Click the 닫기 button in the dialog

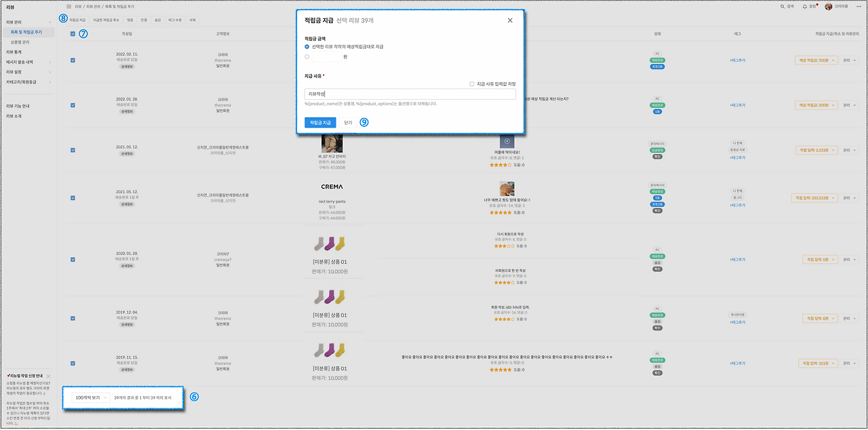coord(348,123)
